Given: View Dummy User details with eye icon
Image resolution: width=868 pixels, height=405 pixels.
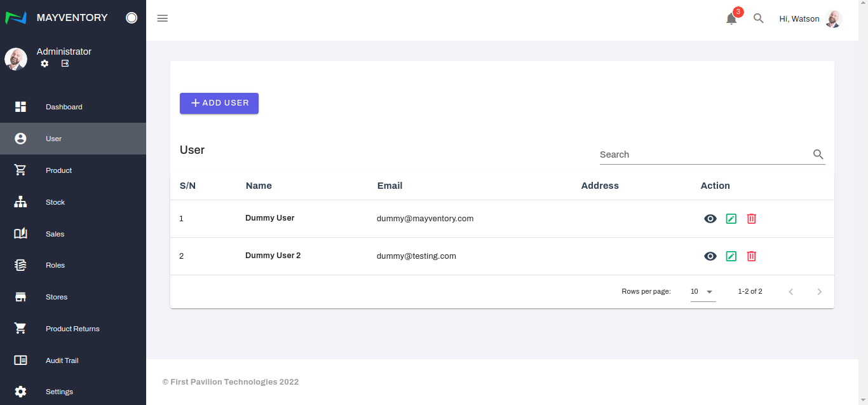Looking at the screenshot, I should point(710,219).
